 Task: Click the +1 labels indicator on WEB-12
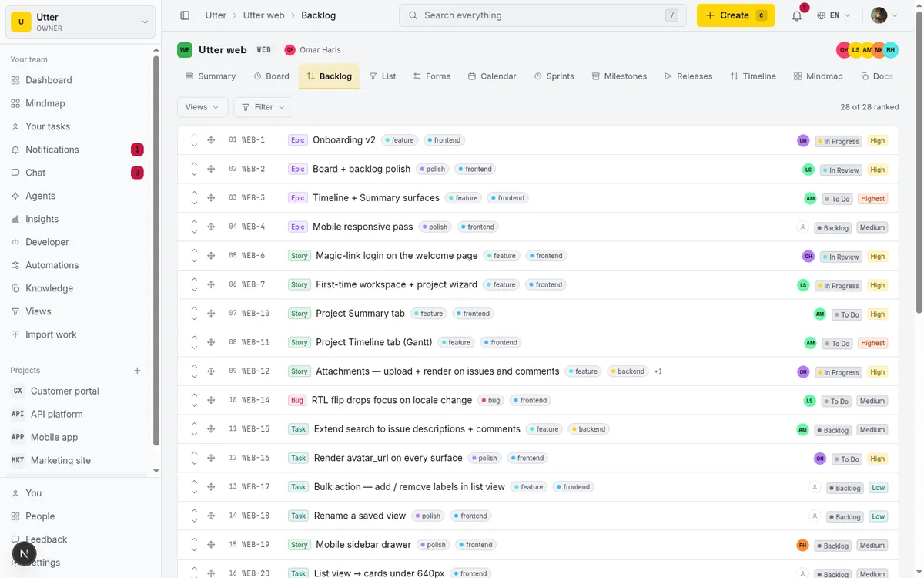point(658,371)
